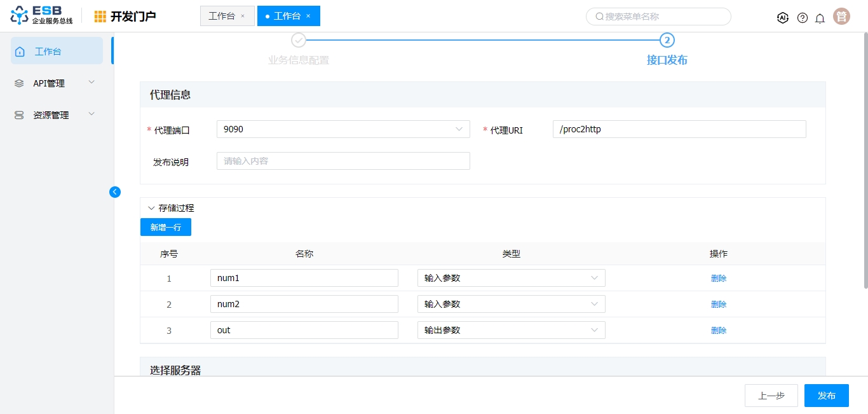868x414 pixels.
Task: Collapse the 存储过程 section
Action: click(151, 208)
